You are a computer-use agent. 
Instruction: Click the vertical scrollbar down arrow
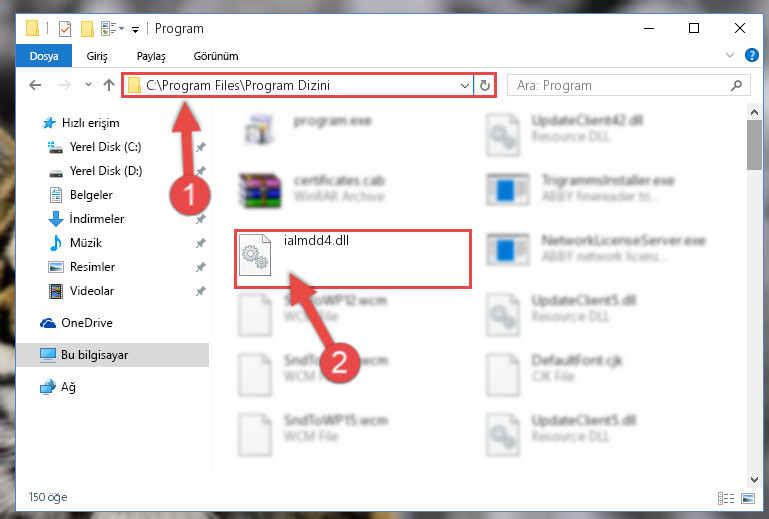(754, 479)
